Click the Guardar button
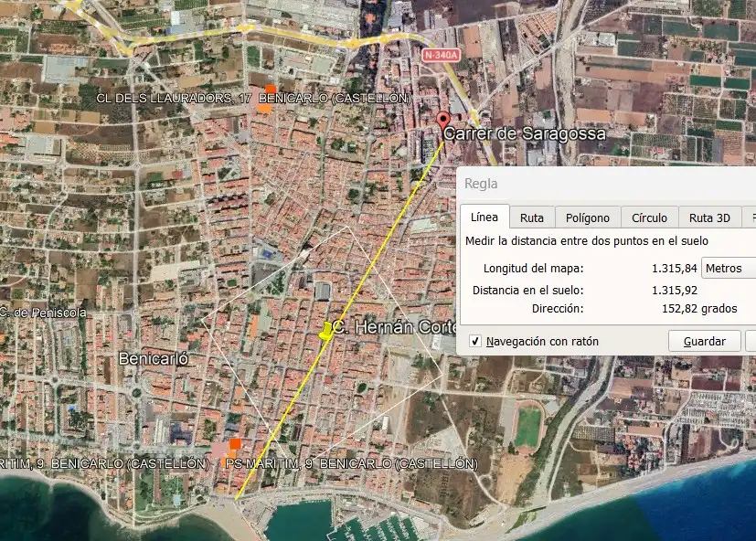This screenshot has height=541, width=756. (705, 342)
